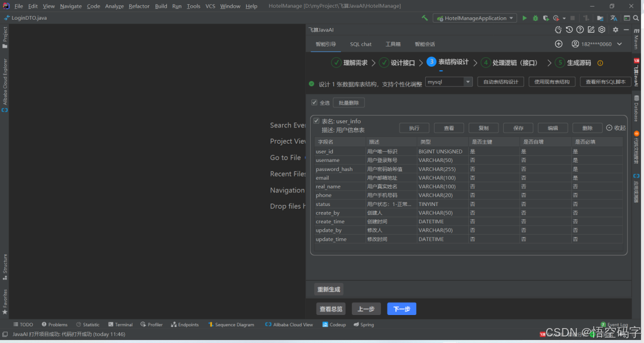The width and height of the screenshot is (644, 343).
Task: Select the LoginDTO.java breadcrumb
Action: 26,18
